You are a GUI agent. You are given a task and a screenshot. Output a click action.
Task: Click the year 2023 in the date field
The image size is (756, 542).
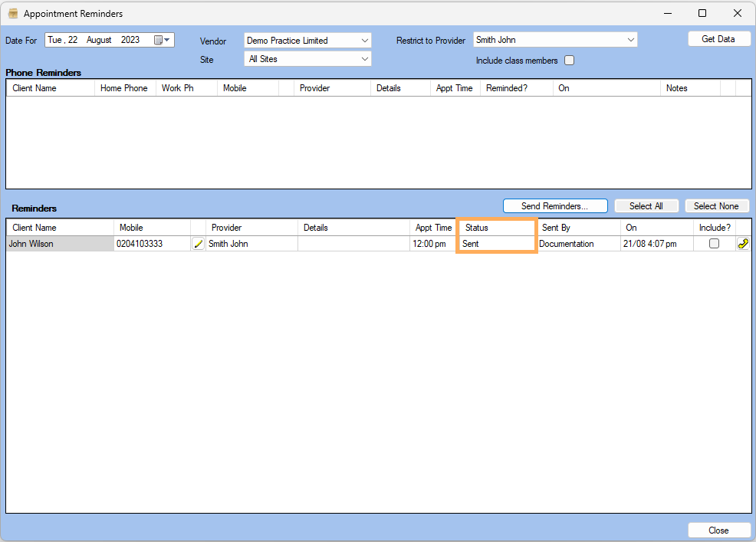pyautogui.click(x=130, y=40)
